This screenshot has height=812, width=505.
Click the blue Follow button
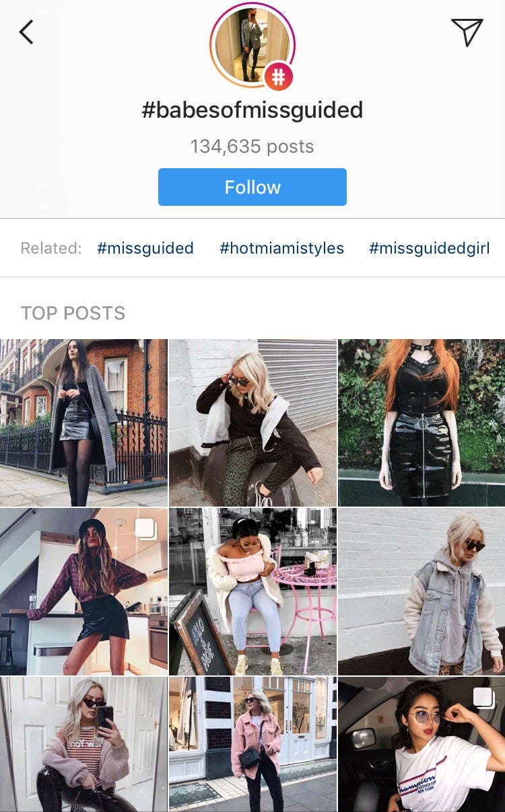pos(252,187)
